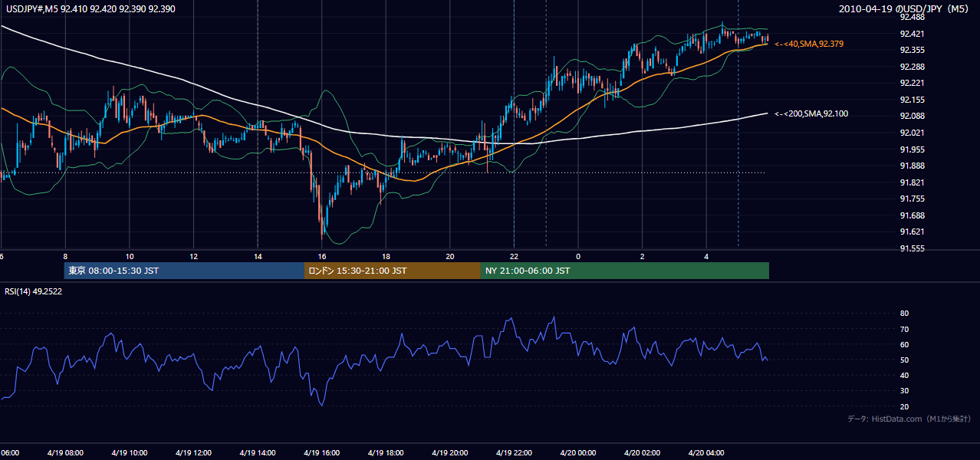
Task: Click the 4/20 00:00 time axis label
Action: click(x=577, y=452)
